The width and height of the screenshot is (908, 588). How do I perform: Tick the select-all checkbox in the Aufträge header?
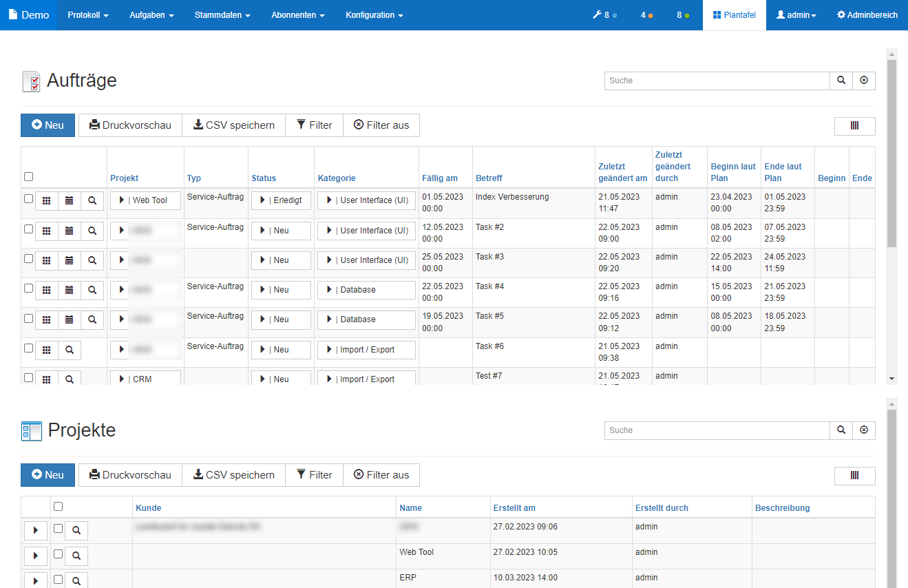tap(28, 177)
